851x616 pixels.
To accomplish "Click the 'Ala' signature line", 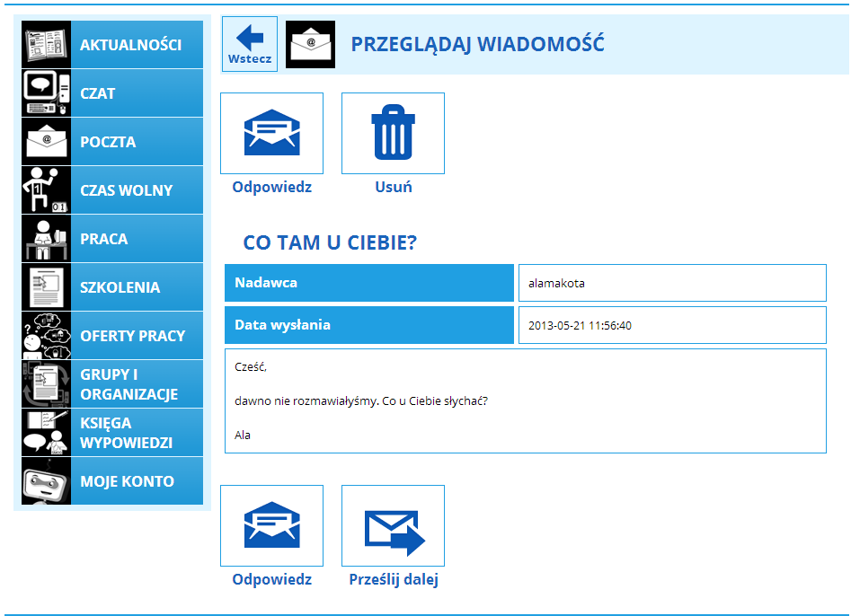I will pos(243,435).
